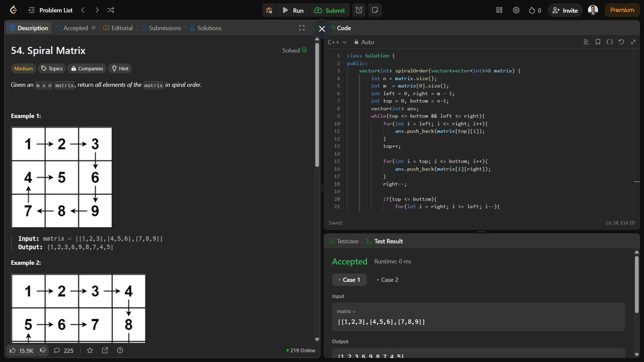Open the 225 comments discussion

(64, 350)
